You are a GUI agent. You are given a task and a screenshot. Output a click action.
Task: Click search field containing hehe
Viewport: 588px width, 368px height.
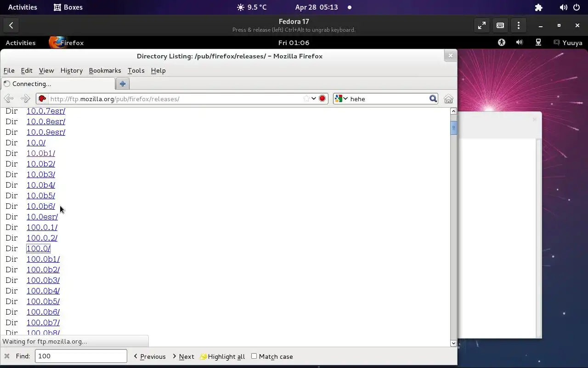pos(389,99)
